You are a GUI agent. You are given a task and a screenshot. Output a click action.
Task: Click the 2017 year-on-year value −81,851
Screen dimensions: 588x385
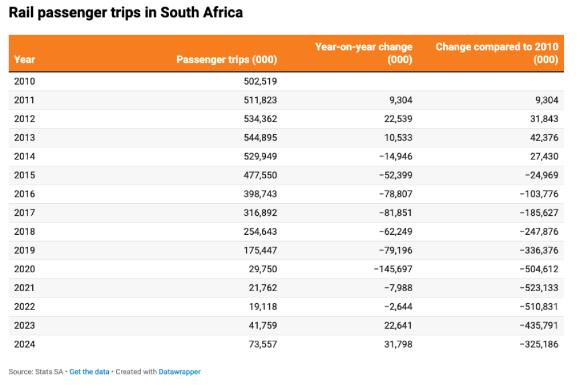tap(395, 213)
